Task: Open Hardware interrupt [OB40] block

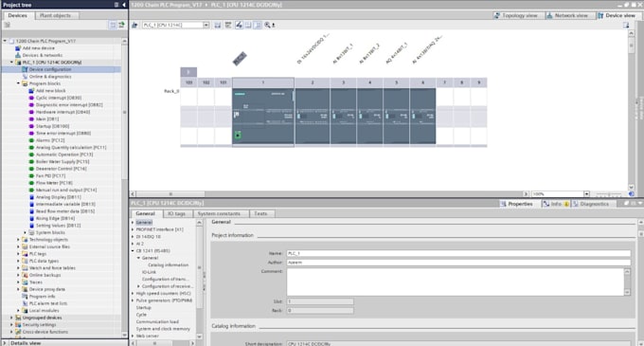Action: click(63, 112)
